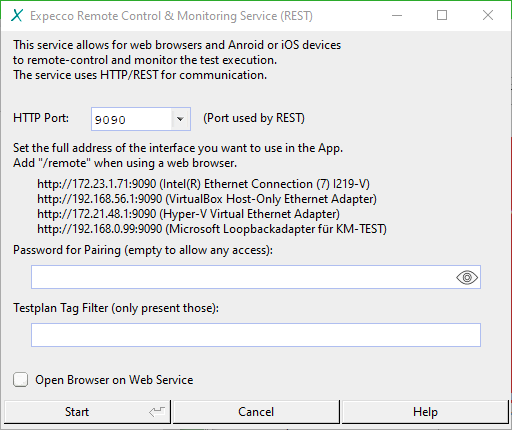Cancel the service dialog
This screenshot has width=512, height=430.
[256, 412]
